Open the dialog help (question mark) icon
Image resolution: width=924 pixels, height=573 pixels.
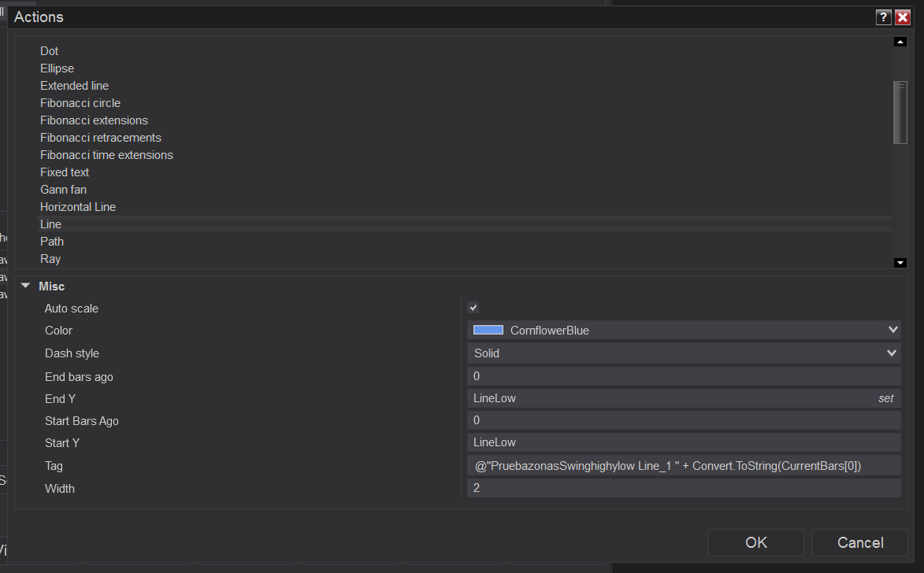(883, 17)
